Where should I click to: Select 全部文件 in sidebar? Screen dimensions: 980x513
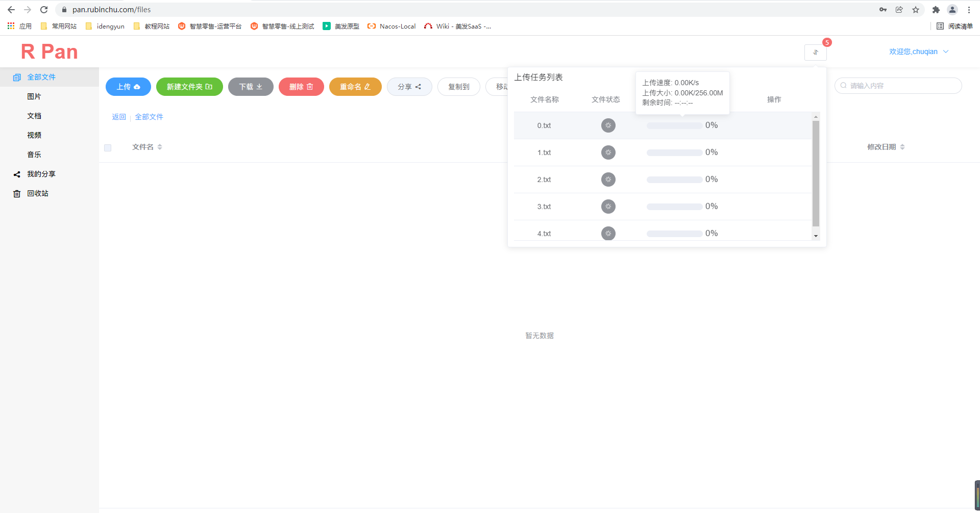pos(49,77)
